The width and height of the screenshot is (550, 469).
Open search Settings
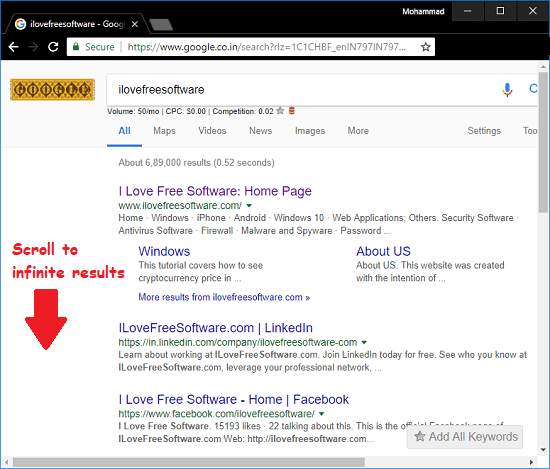coord(484,131)
